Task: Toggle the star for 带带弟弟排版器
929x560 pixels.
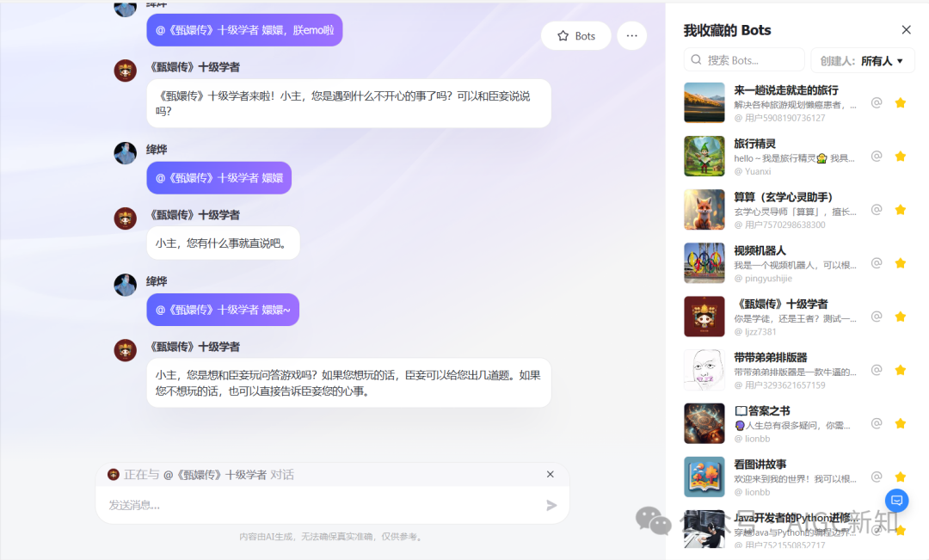Action: coord(901,371)
